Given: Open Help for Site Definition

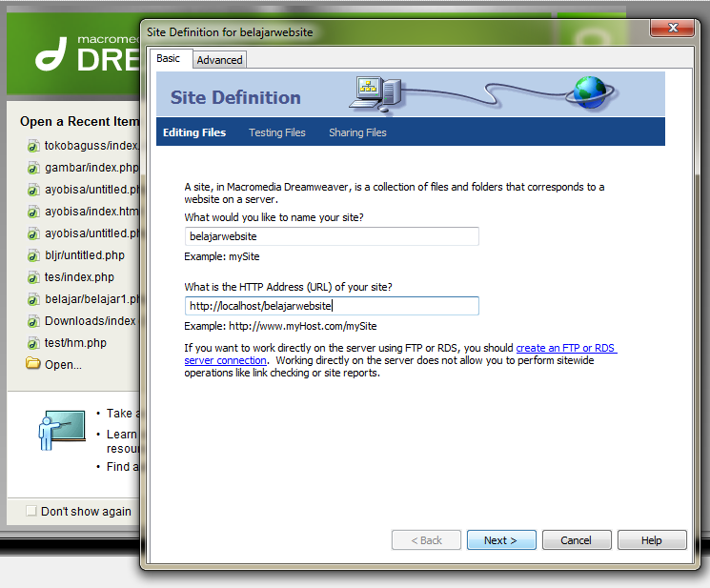Looking at the screenshot, I should tap(652, 540).
